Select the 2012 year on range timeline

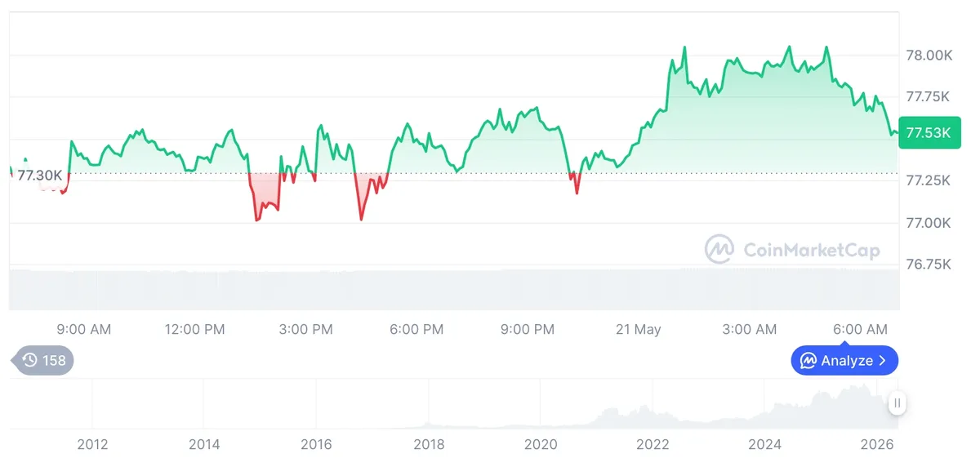(x=92, y=445)
